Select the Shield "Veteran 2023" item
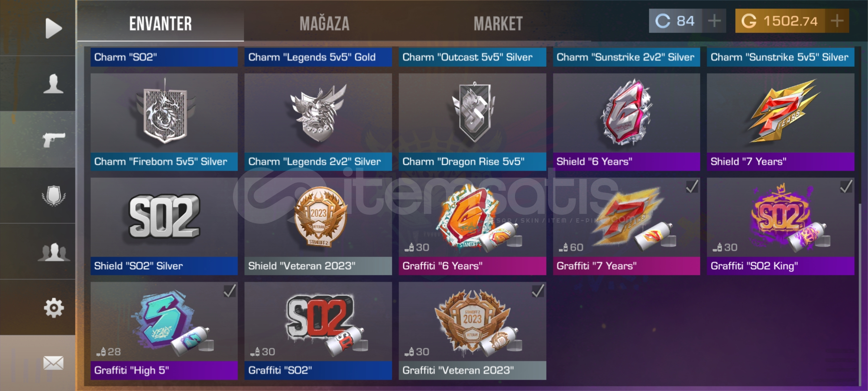The width and height of the screenshot is (868, 391). (318, 226)
